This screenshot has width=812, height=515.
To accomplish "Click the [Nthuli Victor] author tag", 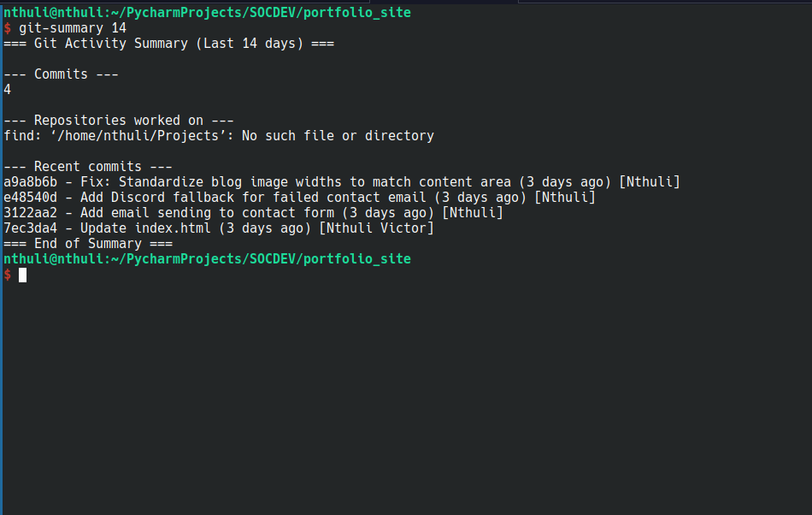I will click(x=376, y=228).
